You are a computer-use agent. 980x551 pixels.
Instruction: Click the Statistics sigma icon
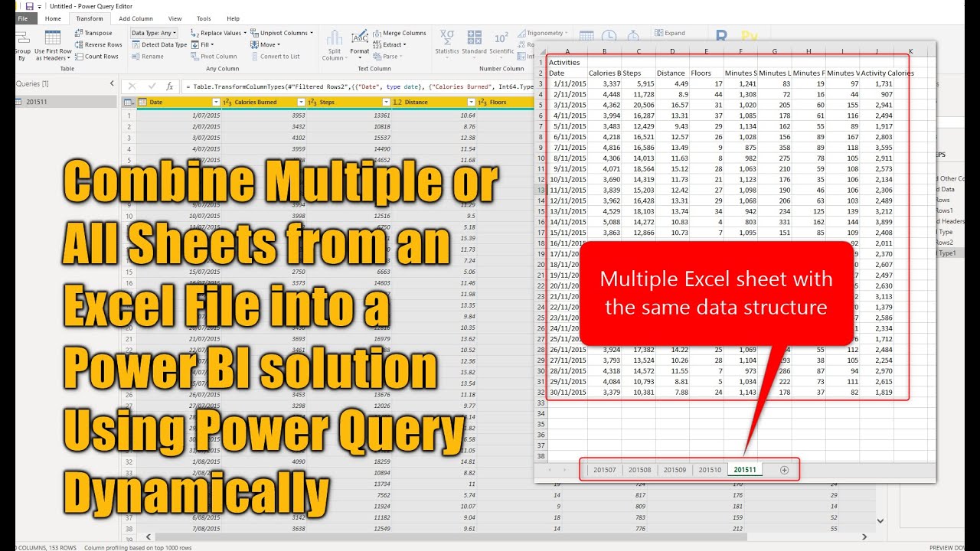(x=448, y=37)
